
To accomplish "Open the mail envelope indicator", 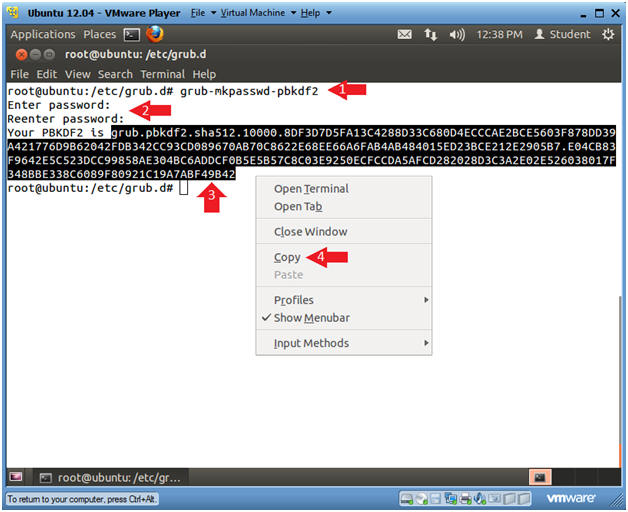I will 404,34.
